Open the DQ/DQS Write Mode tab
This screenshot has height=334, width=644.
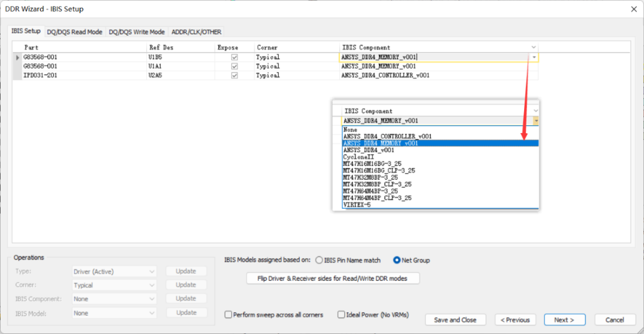[137, 32]
